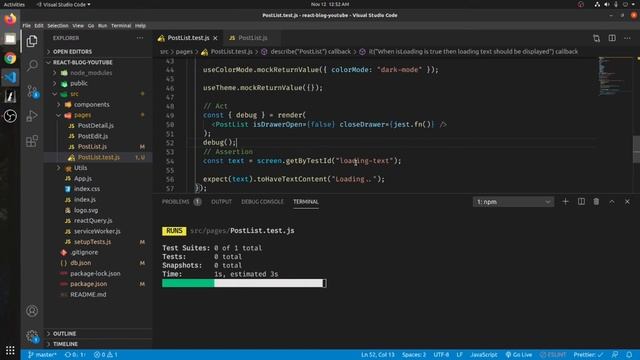Split the terminal panel

point(581,202)
